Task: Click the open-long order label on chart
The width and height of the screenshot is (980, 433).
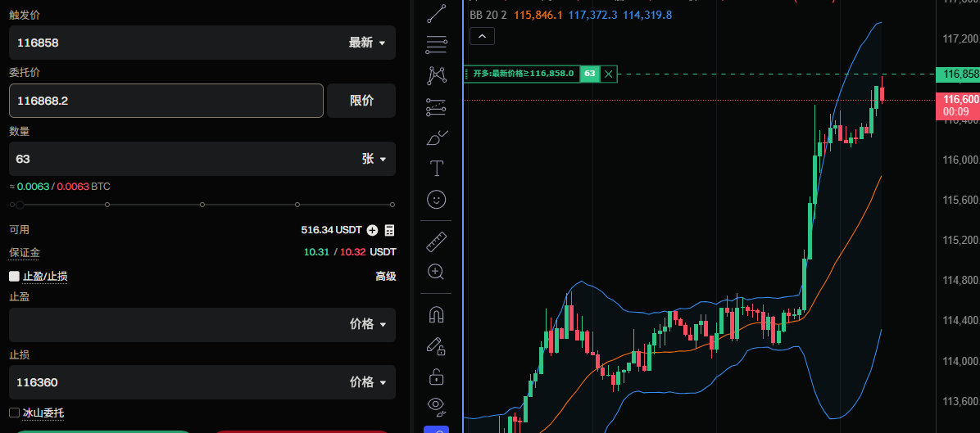Action: [523, 74]
